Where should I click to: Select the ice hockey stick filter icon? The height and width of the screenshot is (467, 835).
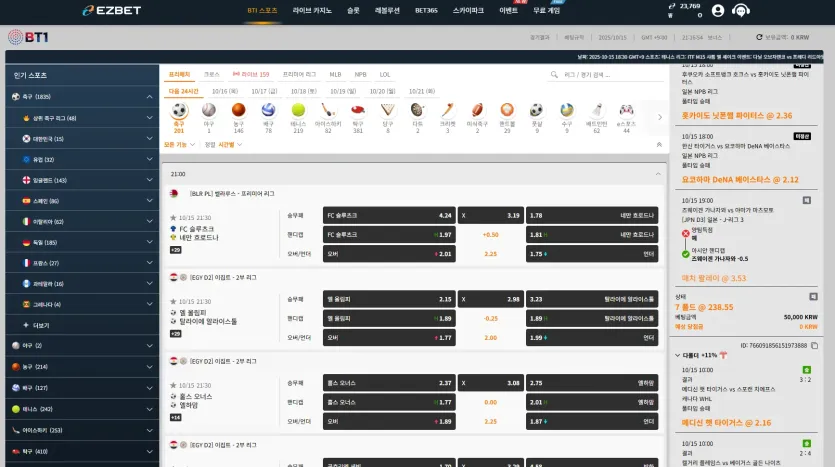click(x=328, y=110)
